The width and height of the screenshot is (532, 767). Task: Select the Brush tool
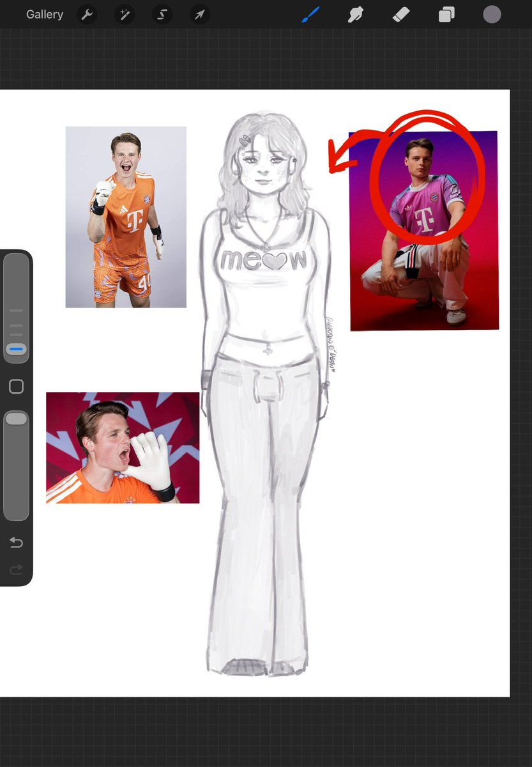coord(310,14)
